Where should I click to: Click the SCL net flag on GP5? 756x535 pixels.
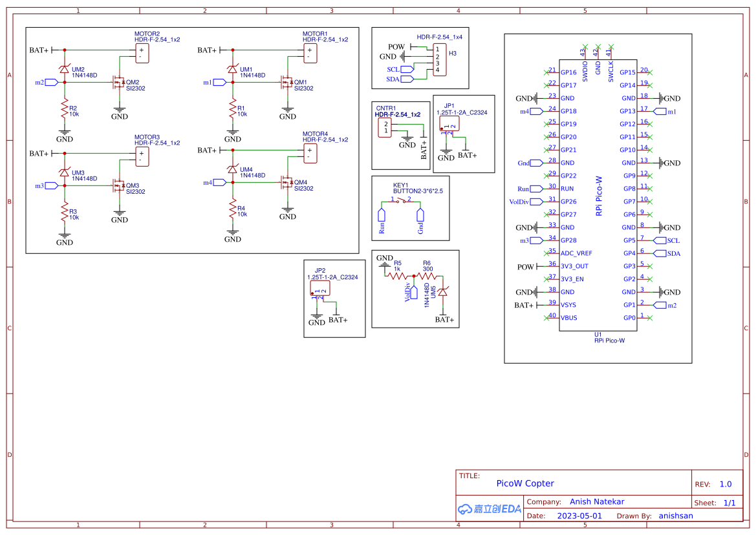[660, 240]
